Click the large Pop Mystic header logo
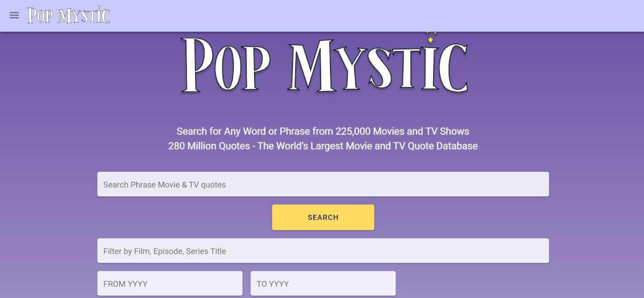Viewport: 644px width, 298px height. 323,62
